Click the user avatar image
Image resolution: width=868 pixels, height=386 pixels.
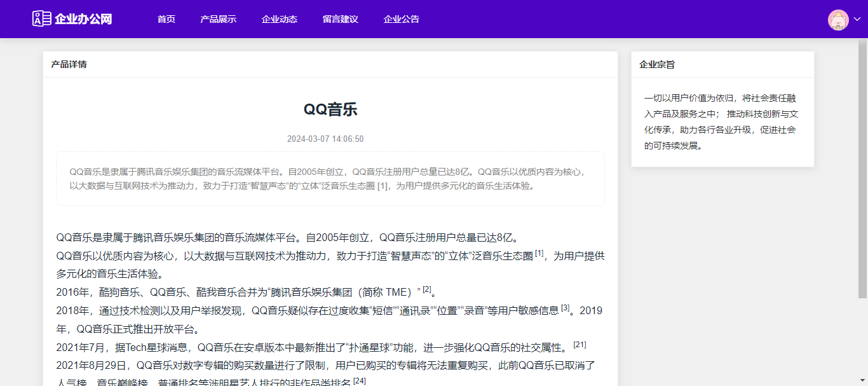838,20
